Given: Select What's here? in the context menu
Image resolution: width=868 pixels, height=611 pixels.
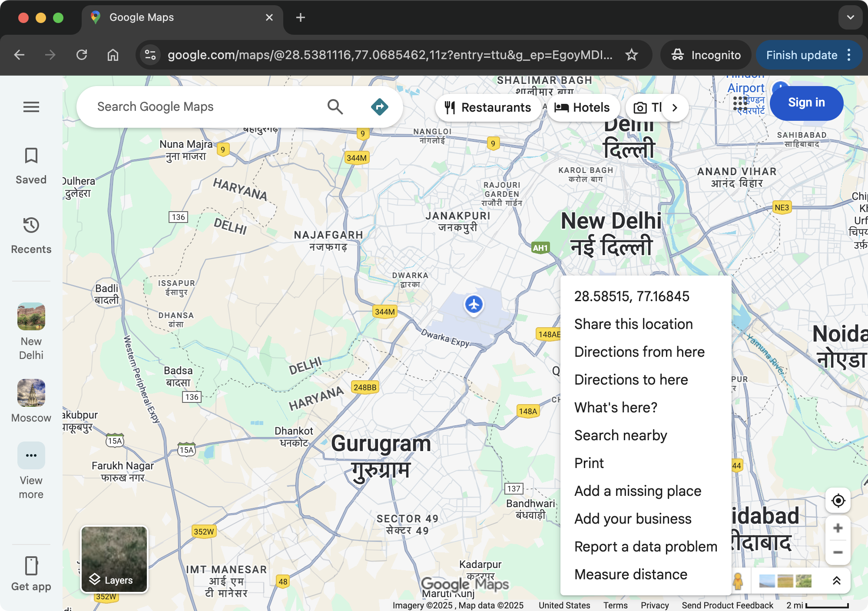Looking at the screenshot, I should (x=616, y=407).
